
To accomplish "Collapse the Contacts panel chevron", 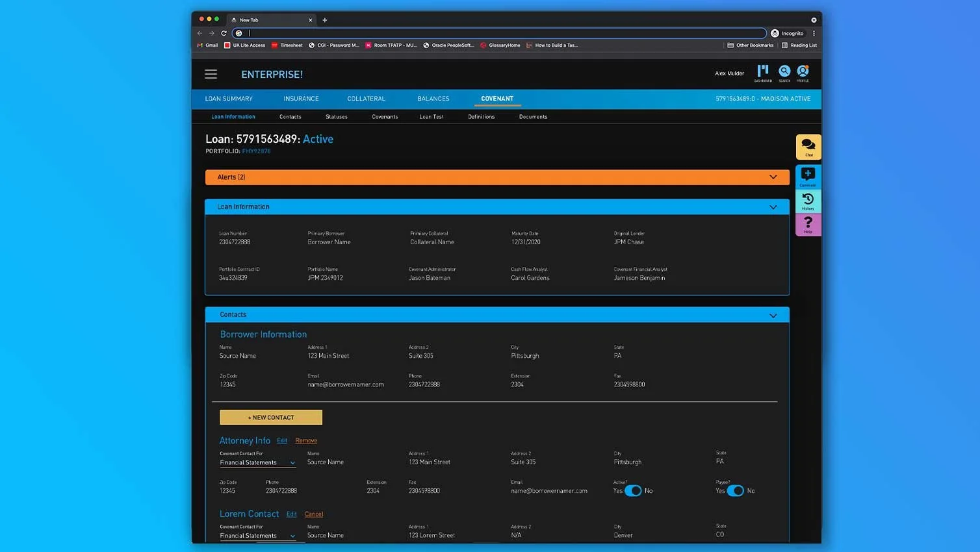I will [773, 316].
